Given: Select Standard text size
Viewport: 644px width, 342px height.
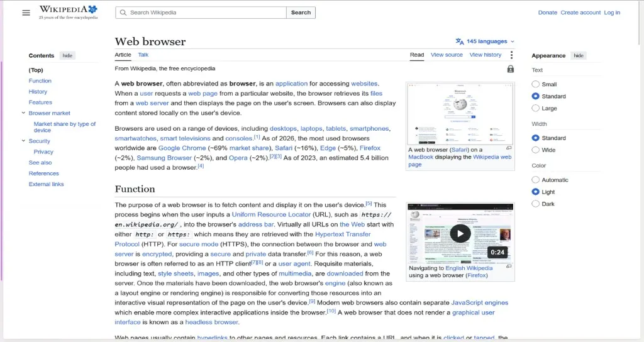Looking at the screenshot, I should point(536,96).
